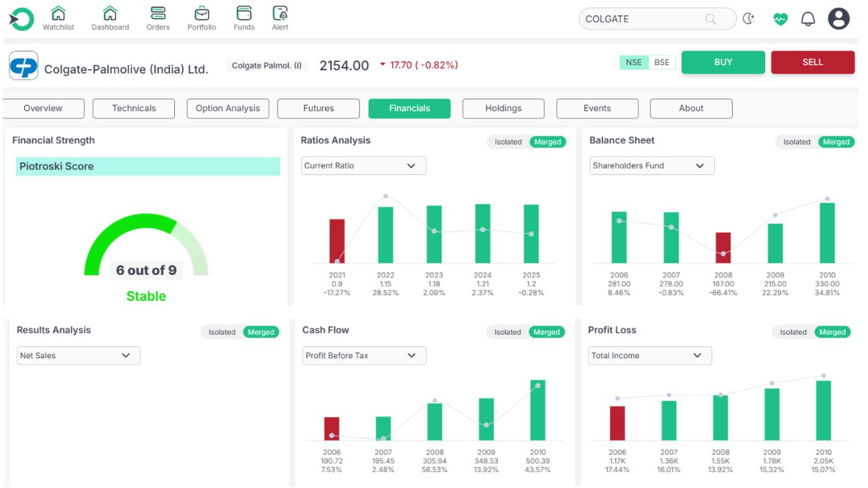Open the user profile avatar
The width and height of the screenshot is (868, 488).
coord(839,19)
